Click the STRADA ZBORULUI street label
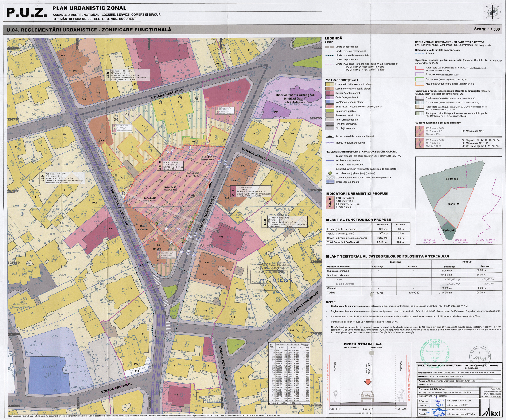Image resolution: width=506 pixels, height=420 pixels. (116, 388)
